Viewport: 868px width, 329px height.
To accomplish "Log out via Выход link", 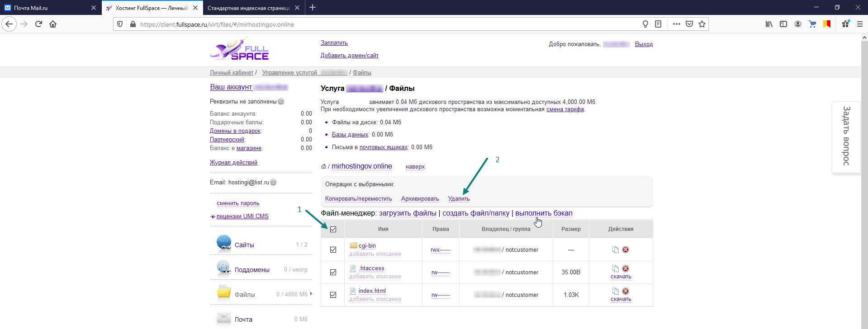I will (644, 44).
